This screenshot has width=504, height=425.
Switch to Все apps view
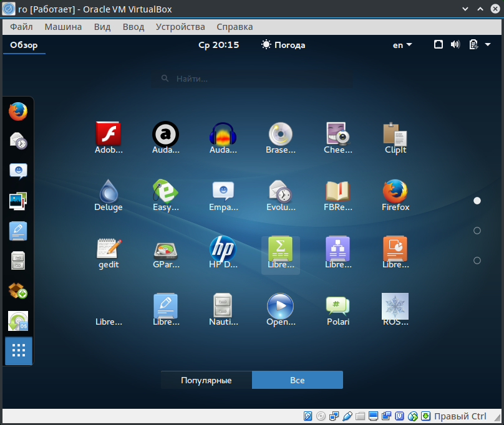298,380
